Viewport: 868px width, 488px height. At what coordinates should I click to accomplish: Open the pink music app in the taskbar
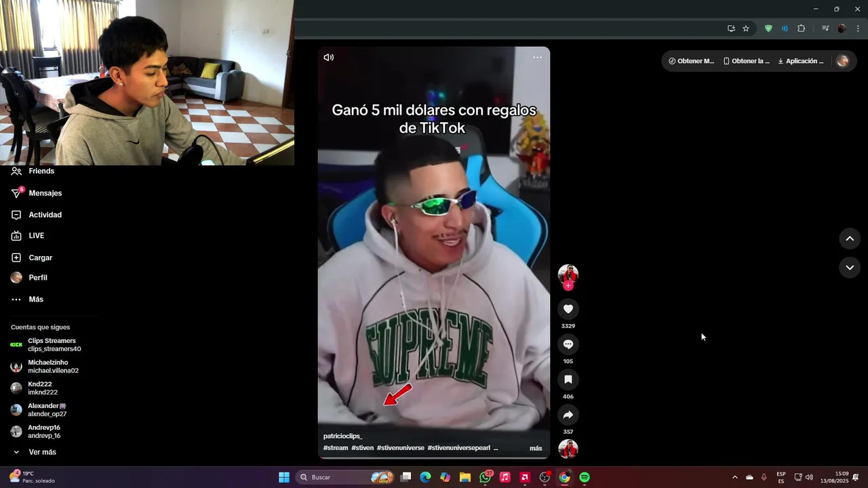tap(505, 477)
